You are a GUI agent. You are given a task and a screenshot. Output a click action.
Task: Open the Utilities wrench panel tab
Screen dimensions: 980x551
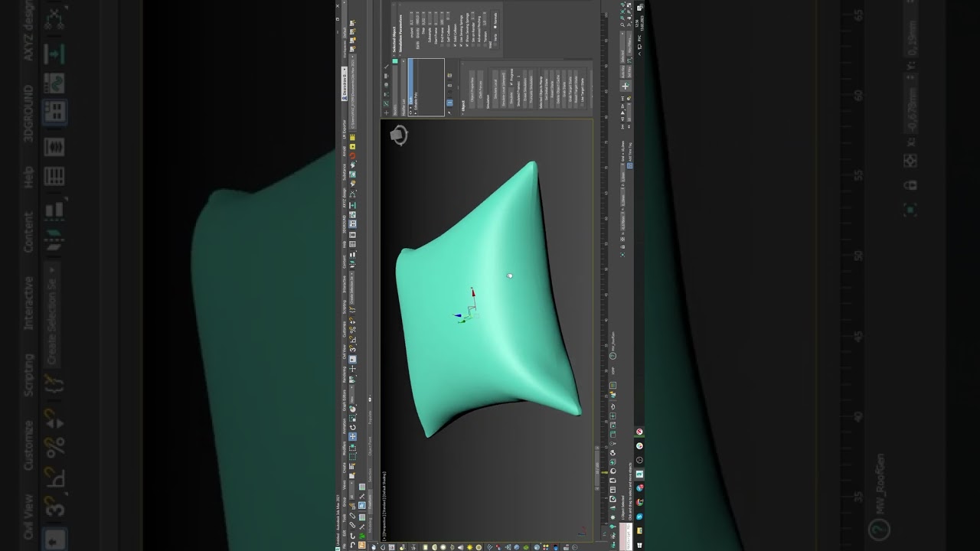click(x=387, y=67)
